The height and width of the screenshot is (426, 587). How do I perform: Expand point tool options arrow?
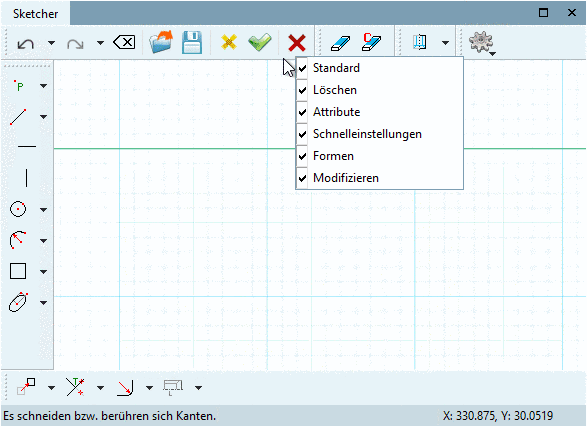coord(43,86)
